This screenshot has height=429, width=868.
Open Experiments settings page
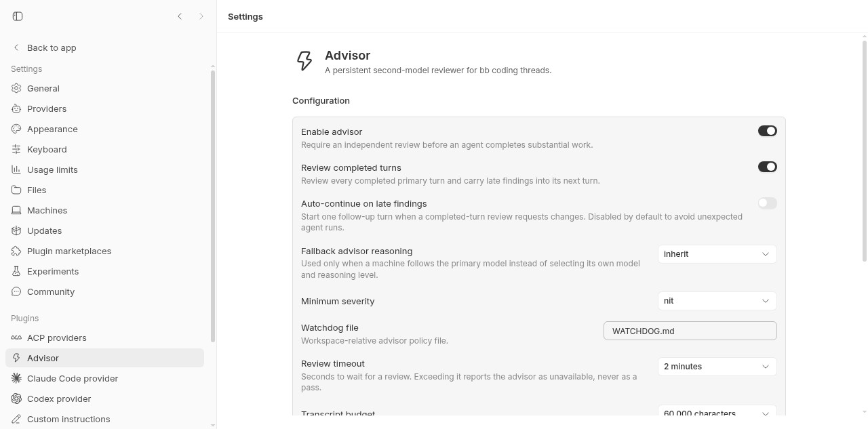(x=104, y=271)
